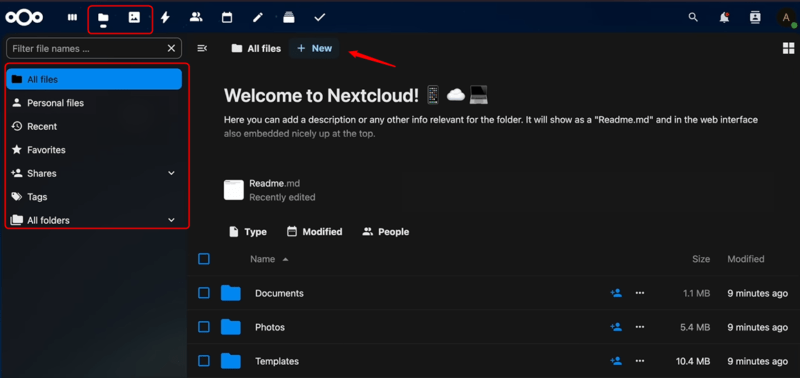The width and height of the screenshot is (800, 378).
Task: Share the Documents folder
Action: (x=616, y=293)
